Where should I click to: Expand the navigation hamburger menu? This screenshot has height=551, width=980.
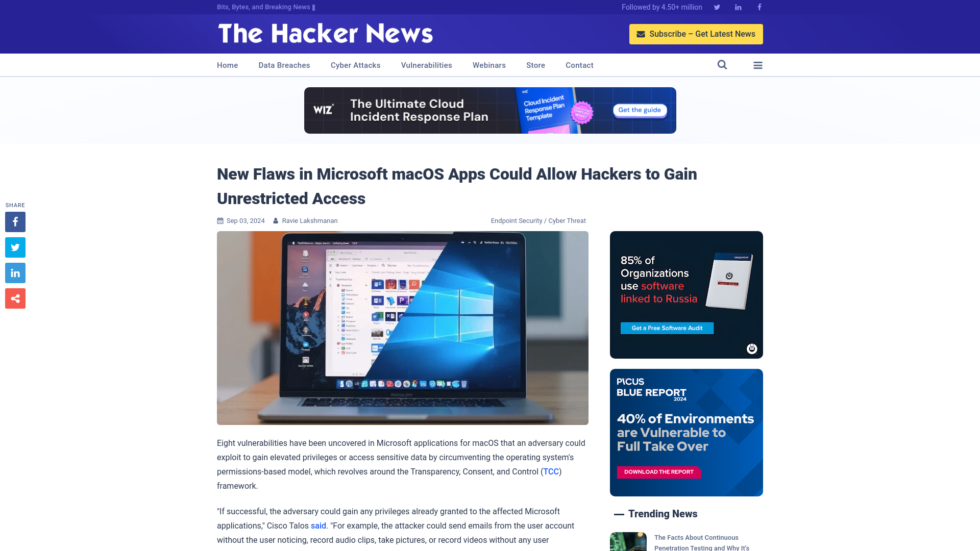758,65
